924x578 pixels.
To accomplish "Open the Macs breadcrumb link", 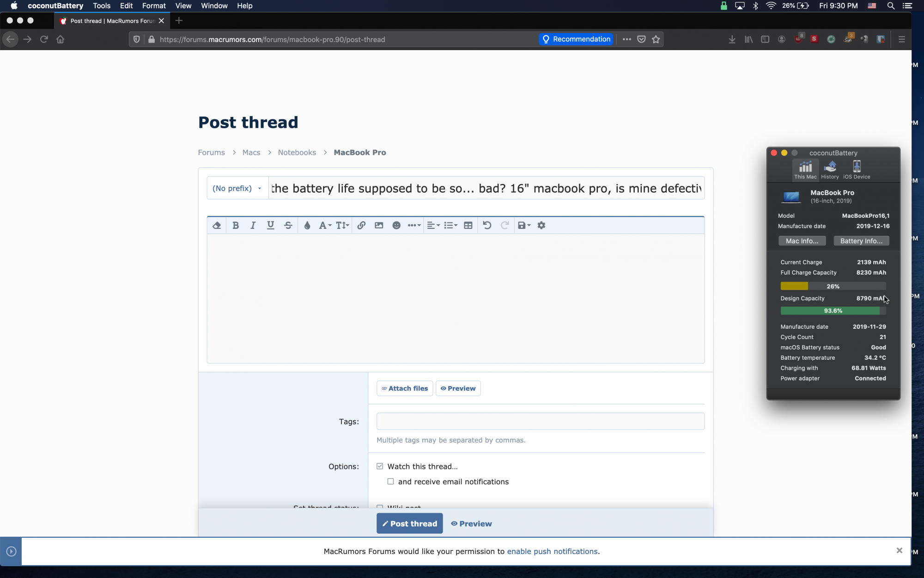I will pos(251,153).
